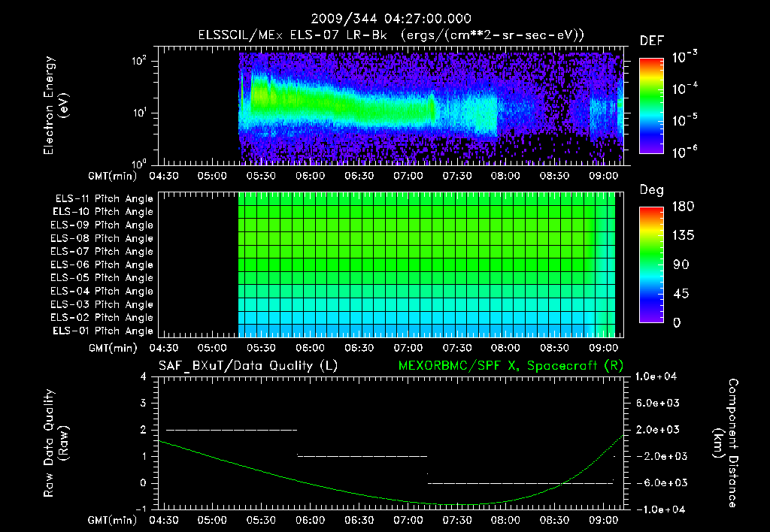
Task: Click the Electron Energy (eV) axis label
Action: point(56,105)
